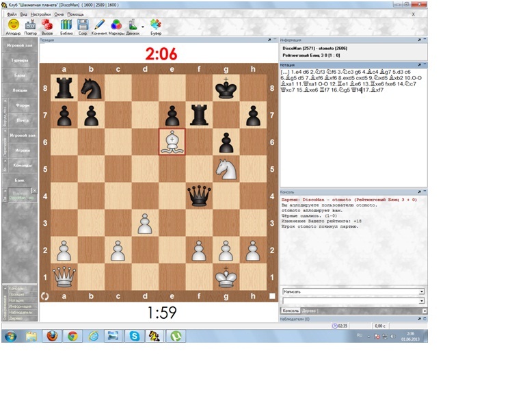Open the Файл menu

(12, 14)
